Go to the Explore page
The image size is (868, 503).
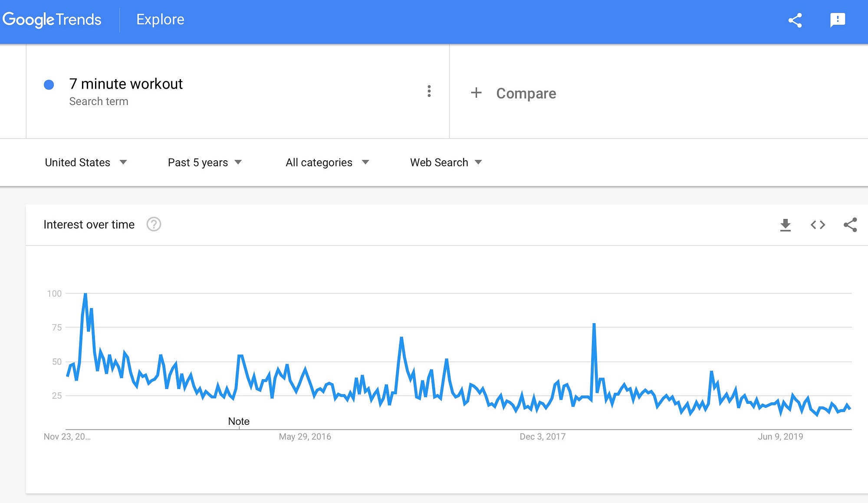[x=160, y=20]
